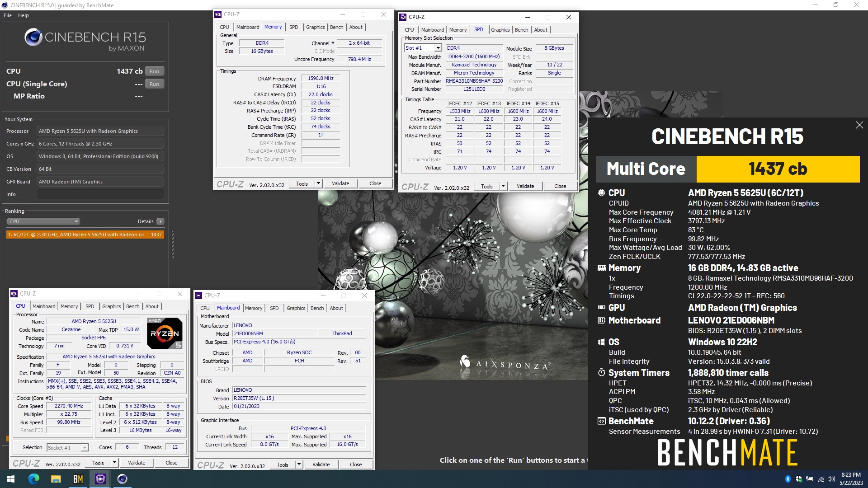868x488 pixels.
Task: Expand Tools arrow in CPU-Z Mainboard window
Action: (299, 465)
